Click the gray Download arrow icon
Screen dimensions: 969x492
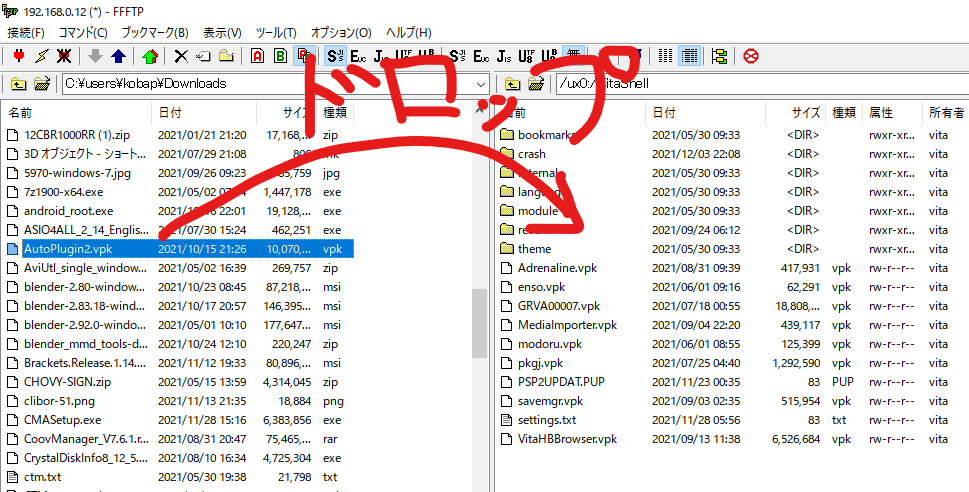tap(95, 56)
